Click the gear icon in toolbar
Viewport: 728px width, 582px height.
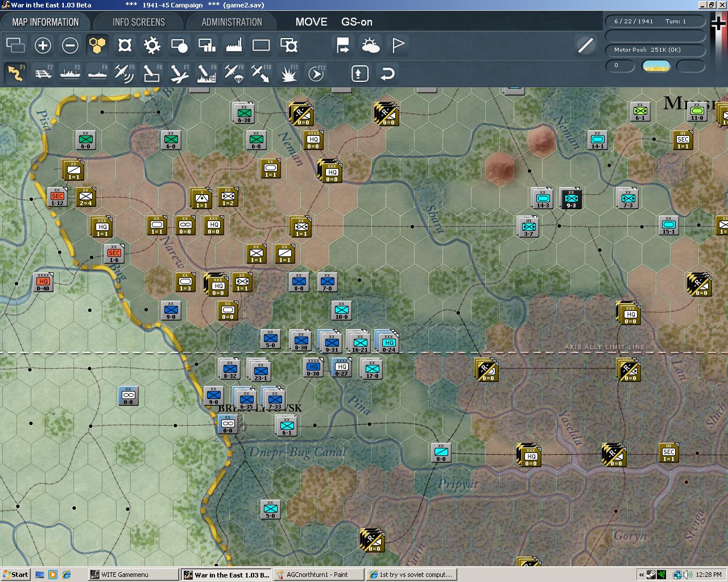click(152, 45)
